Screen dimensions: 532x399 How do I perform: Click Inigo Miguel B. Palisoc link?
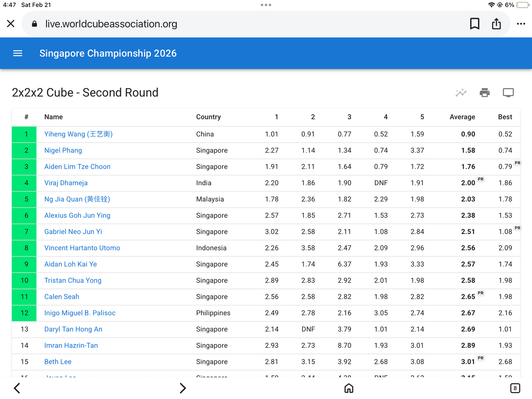point(80,313)
